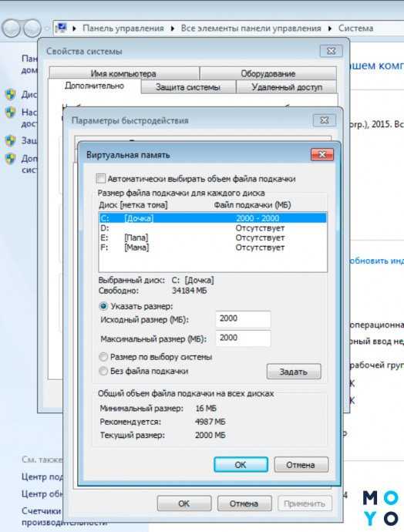Viewport: 404px width, 532px height.
Task: Click the bottom shield icon in sidebar
Action: coord(11,159)
